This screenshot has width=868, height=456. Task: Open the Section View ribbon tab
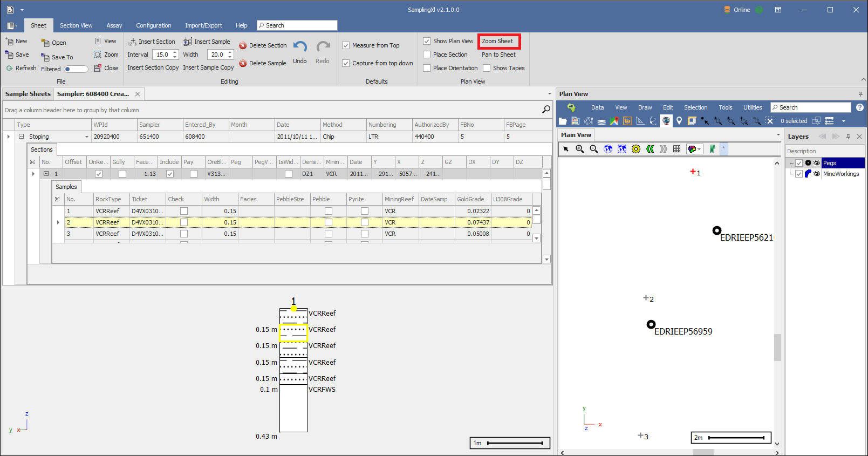pos(76,25)
